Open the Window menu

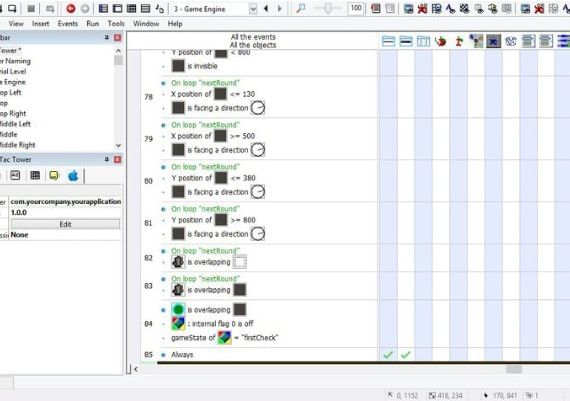click(x=146, y=24)
